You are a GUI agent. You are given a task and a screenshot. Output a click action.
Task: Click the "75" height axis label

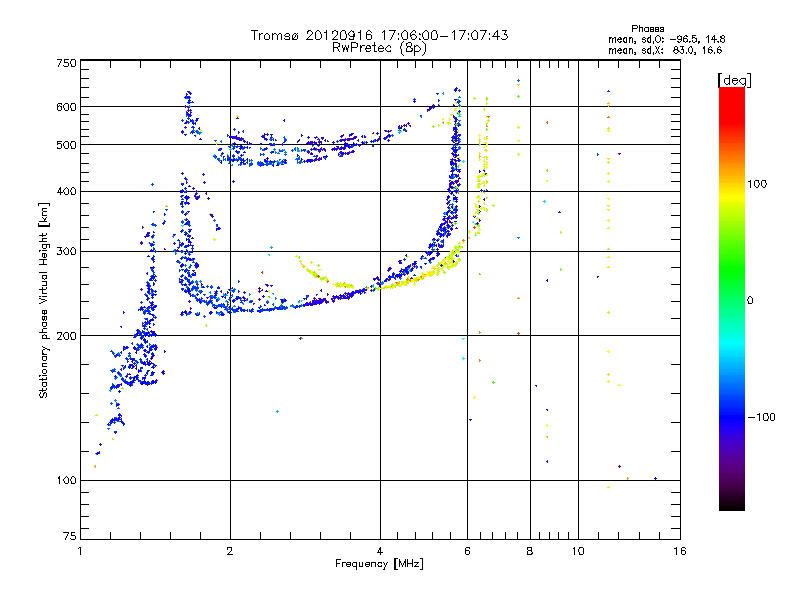70,536
